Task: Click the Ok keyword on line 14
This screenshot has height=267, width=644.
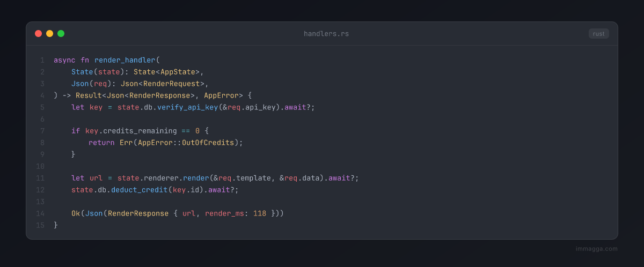Action: 76,213
